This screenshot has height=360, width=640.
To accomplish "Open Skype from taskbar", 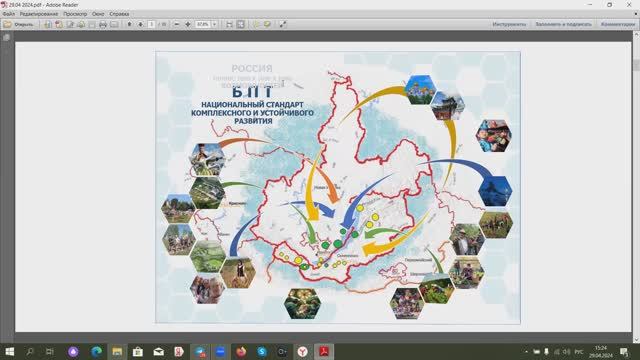I will pos(262,351).
